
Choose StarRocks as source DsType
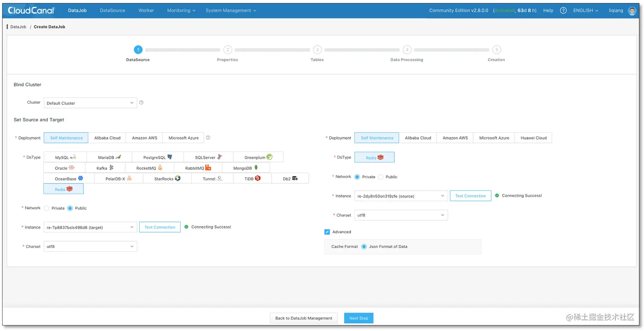167,178
